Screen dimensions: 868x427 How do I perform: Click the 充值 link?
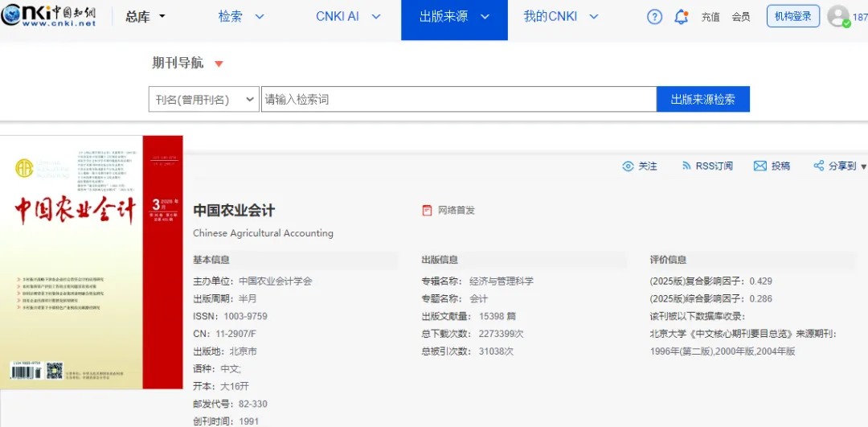pos(710,17)
